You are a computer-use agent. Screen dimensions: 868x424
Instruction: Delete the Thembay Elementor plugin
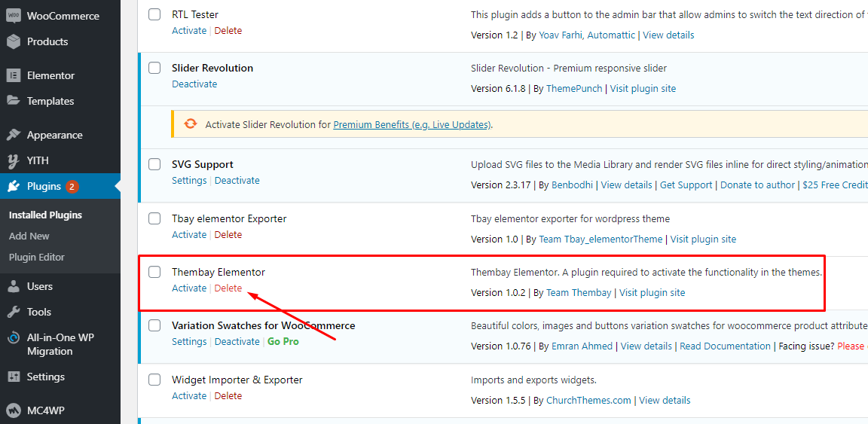click(x=228, y=288)
